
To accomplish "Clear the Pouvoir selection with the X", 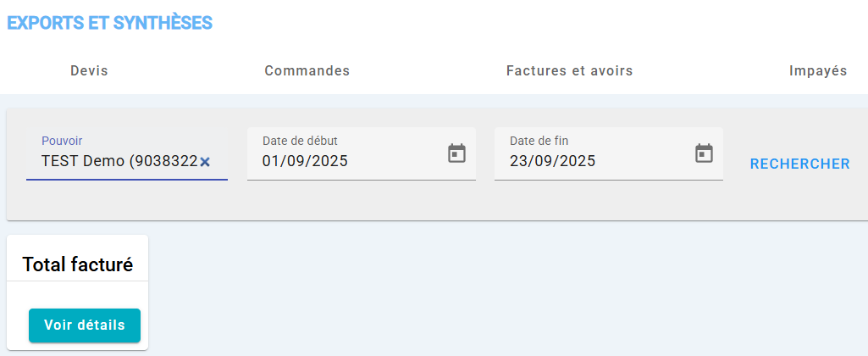I will 205,162.
